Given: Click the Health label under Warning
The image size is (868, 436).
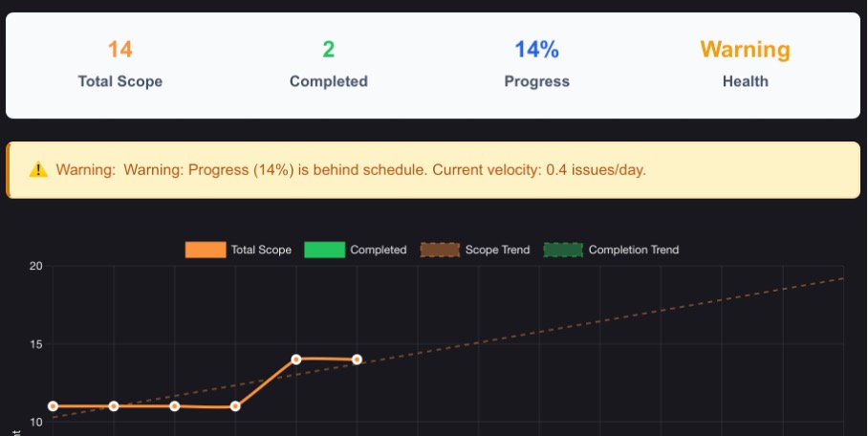Looking at the screenshot, I should pyautogui.click(x=745, y=81).
